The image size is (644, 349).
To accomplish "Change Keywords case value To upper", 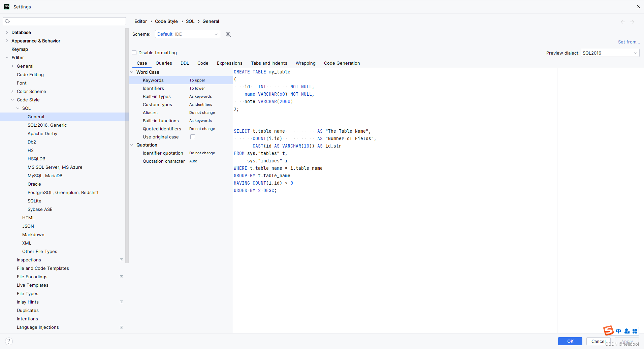I will pyautogui.click(x=197, y=80).
